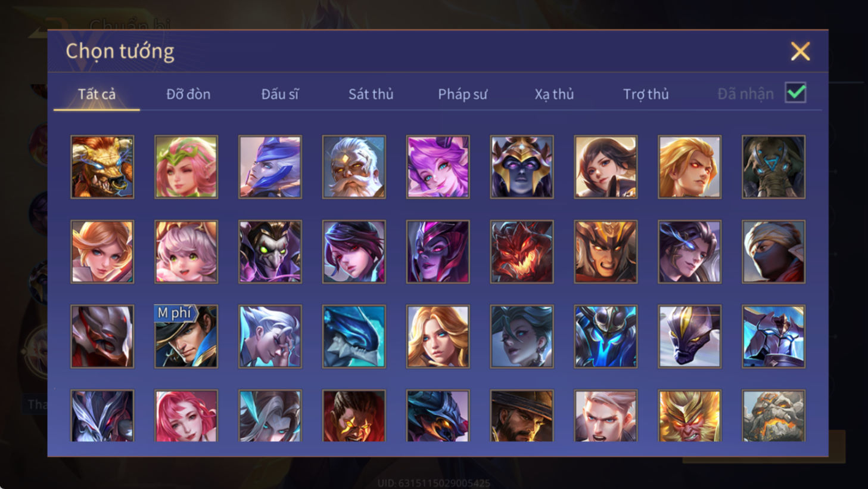
Task: Choose the purple-haired horned girl hero
Action: coord(438,167)
